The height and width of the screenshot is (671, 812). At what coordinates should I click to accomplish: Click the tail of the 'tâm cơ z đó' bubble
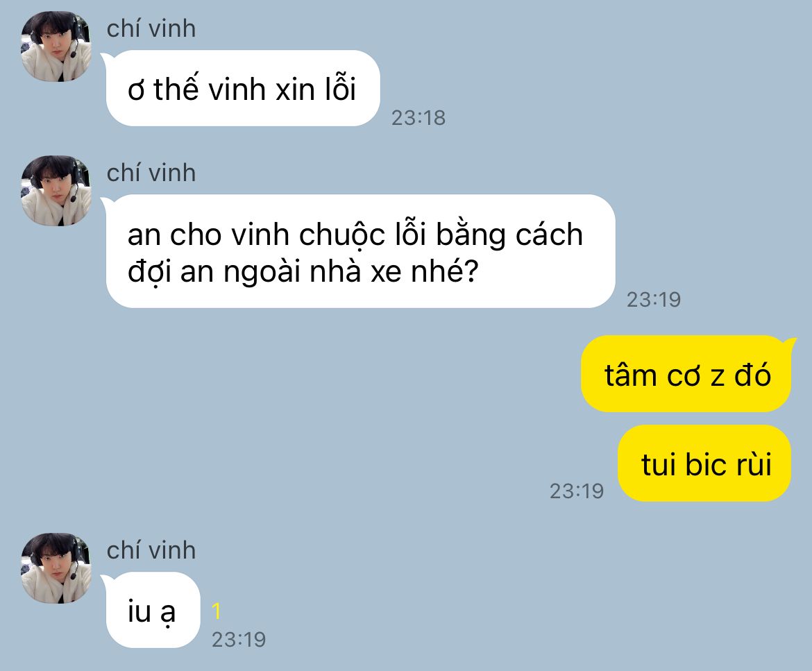(790, 341)
